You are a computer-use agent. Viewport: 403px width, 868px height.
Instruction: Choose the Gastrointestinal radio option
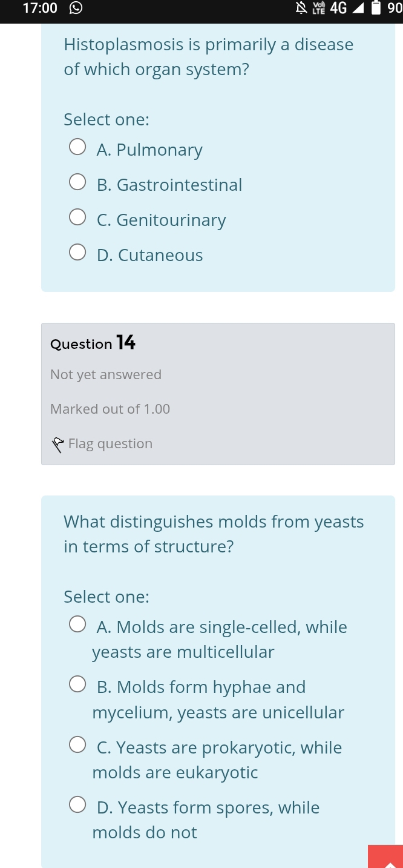pyautogui.click(x=77, y=182)
